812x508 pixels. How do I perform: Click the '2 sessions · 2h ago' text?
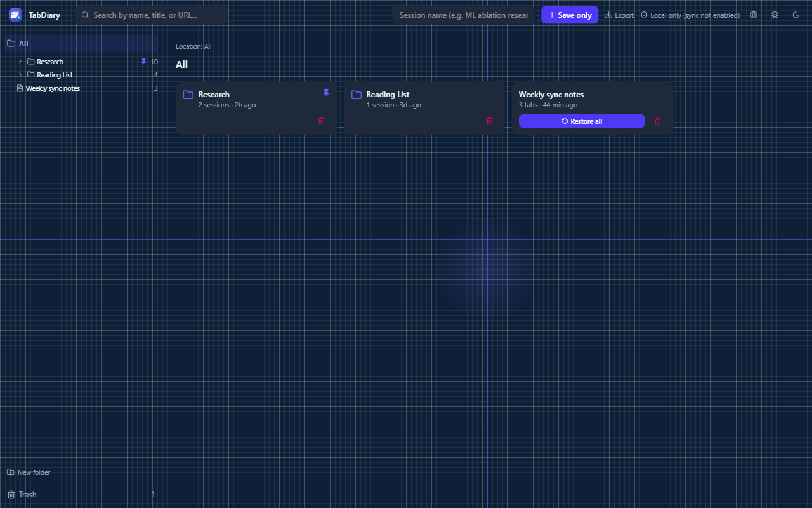click(227, 105)
